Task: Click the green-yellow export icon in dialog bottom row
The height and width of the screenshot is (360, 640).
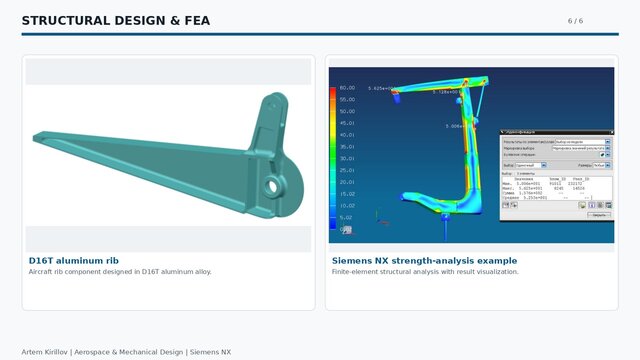Action: (582, 205)
